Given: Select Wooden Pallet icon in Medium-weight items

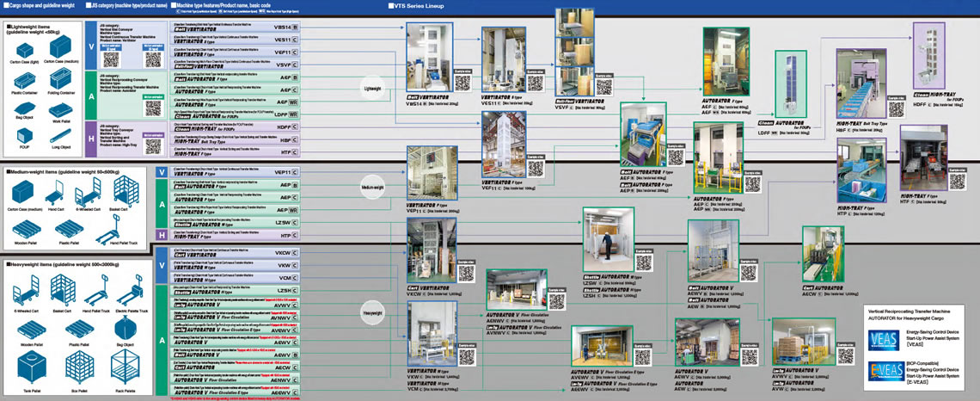Looking at the screenshot, I should point(26,230).
